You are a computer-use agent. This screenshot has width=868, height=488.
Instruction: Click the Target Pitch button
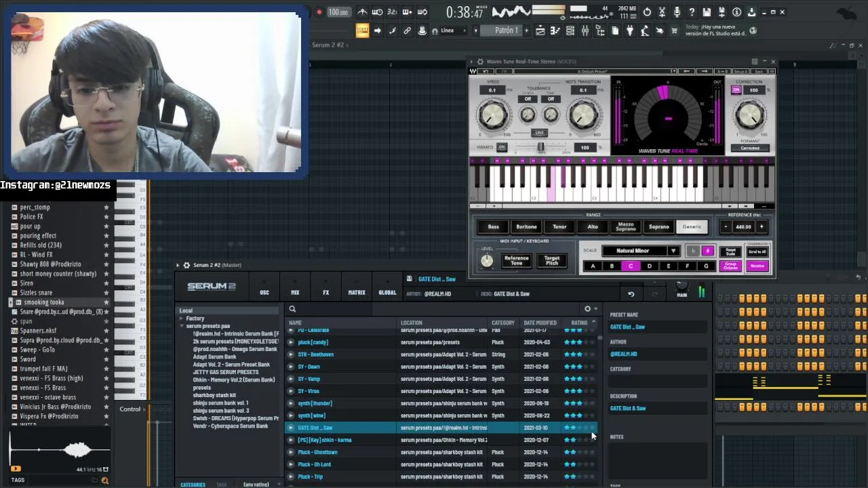pyautogui.click(x=552, y=260)
